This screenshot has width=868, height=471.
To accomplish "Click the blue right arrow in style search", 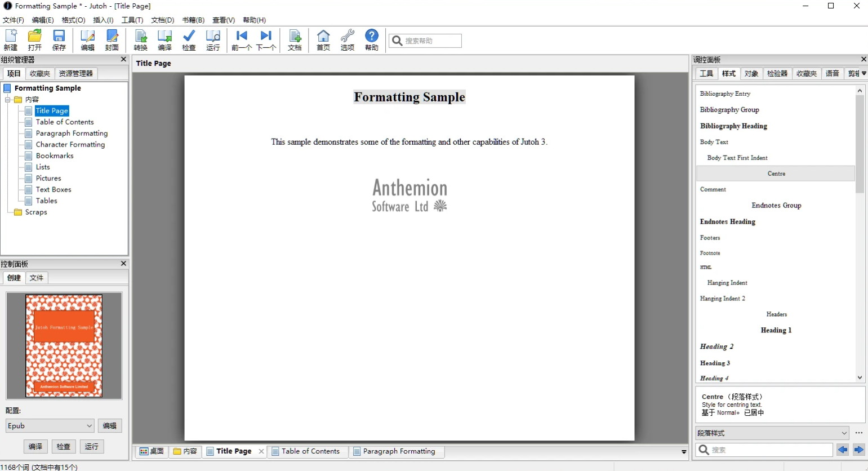I will (859, 450).
